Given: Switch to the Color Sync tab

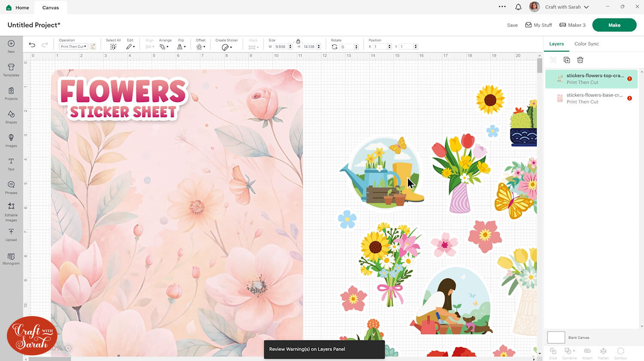Looking at the screenshot, I should click(586, 44).
